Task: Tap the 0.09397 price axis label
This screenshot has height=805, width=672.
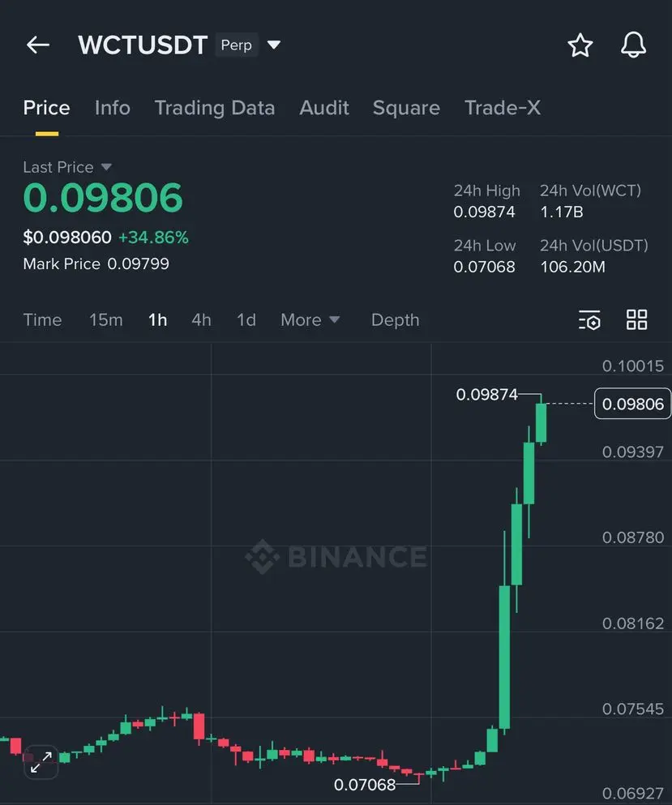Action: click(x=632, y=452)
